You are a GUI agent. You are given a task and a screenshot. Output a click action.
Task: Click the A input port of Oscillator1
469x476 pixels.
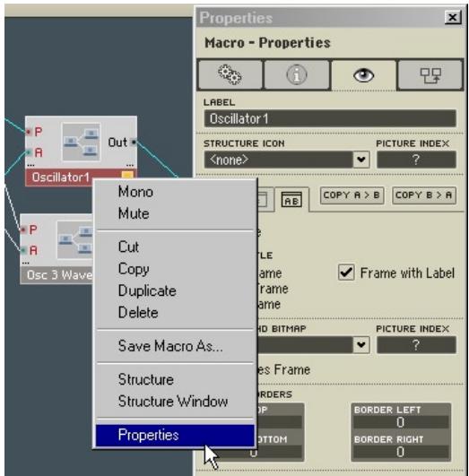(29, 151)
